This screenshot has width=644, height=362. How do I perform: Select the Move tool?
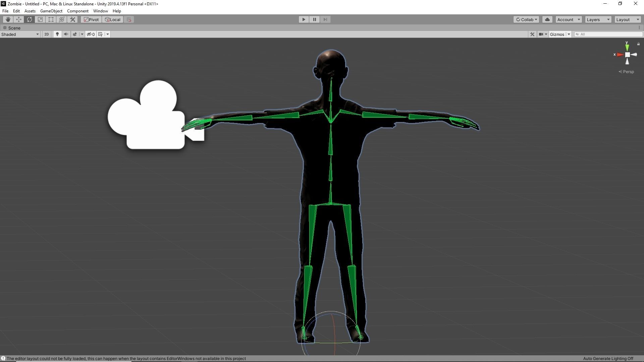pyautogui.click(x=19, y=19)
